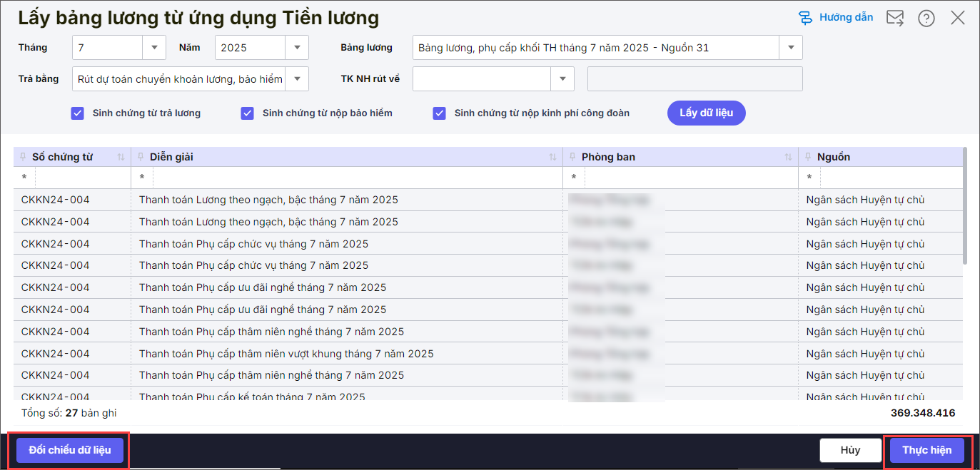Focus the Diễn giải filter field
The width and height of the screenshot is (980, 470).
[x=358, y=178]
